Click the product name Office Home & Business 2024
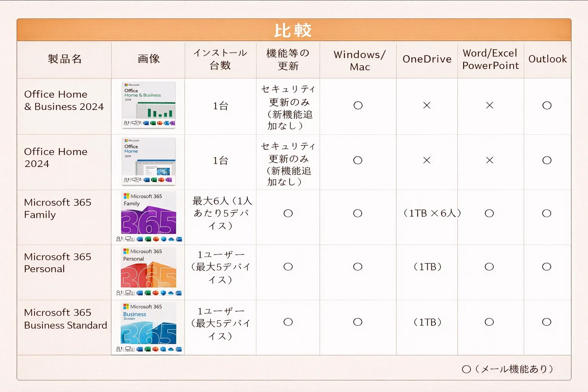Screen dimensions: 588x392 tap(64, 100)
